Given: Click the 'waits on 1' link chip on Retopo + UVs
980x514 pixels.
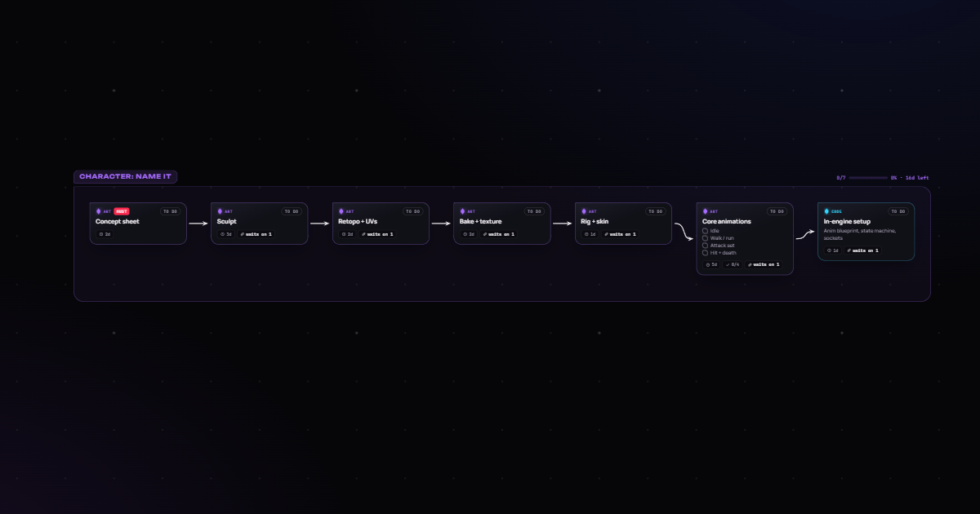Looking at the screenshot, I should point(377,234).
